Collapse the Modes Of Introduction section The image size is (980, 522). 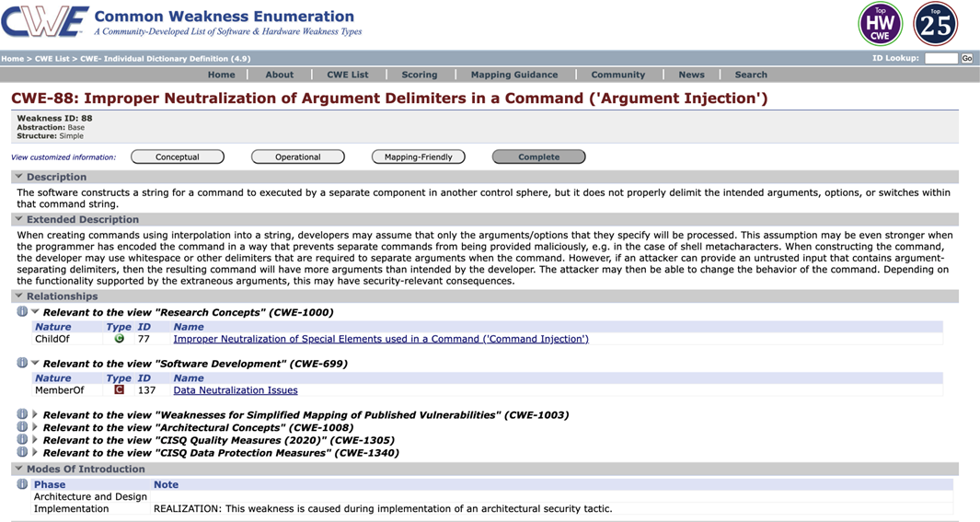(18, 469)
